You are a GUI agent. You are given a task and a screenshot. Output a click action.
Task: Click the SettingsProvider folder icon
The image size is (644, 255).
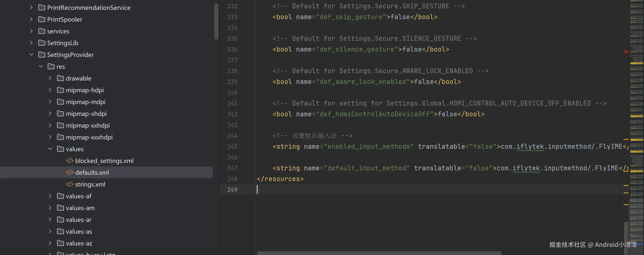pyautogui.click(x=42, y=54)
